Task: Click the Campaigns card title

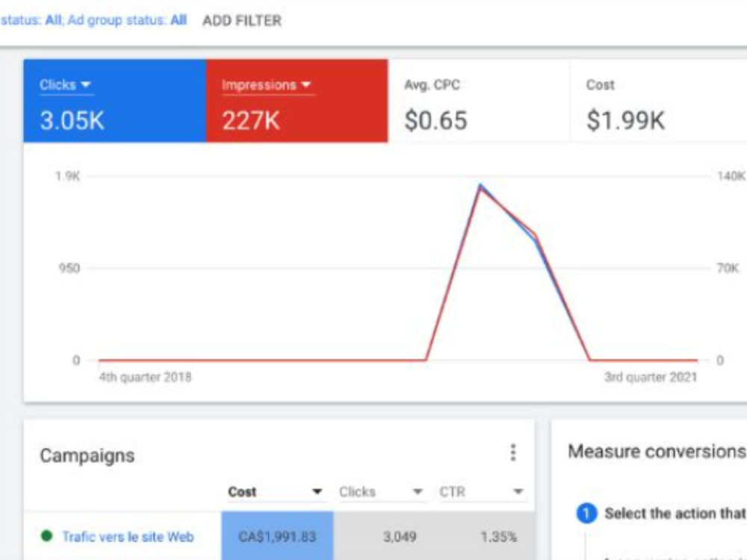Action: click(87, 455)
